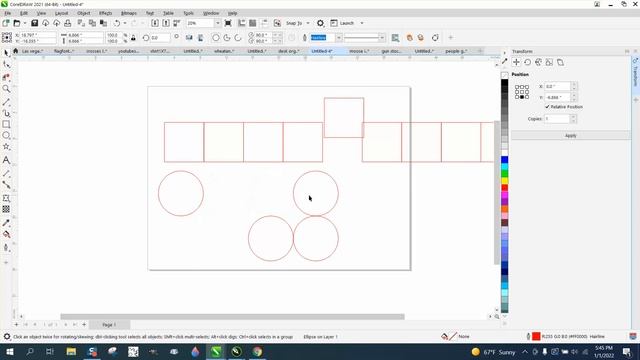The height and width of the screenshot is (360, 640).
Task: Click the Export icon
Action: pos(166,23)
